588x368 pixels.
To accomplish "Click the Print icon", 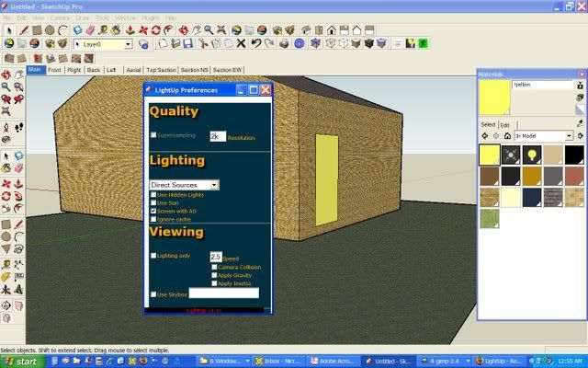I will (284, 43).
